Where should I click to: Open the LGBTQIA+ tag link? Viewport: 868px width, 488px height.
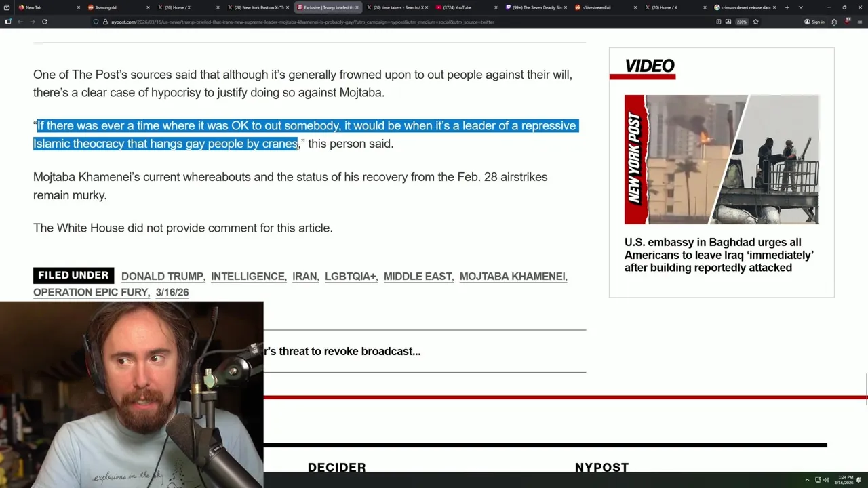point(350,276)
